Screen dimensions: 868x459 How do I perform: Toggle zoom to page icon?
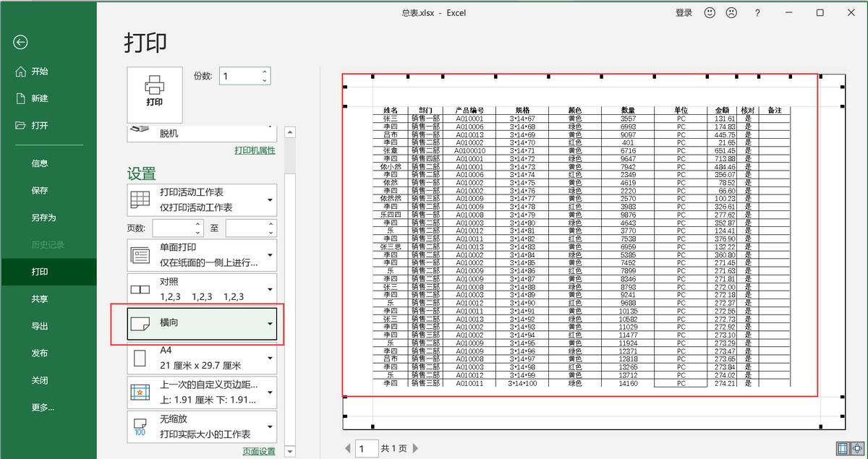click(x=858, y=449)
